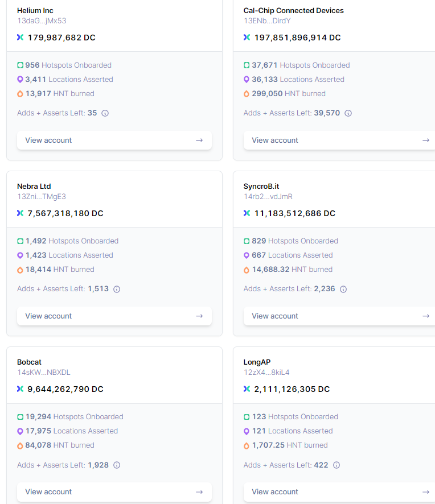Click 36,133 Locations Asserted text
435x504 pixels.
(298, 80)
